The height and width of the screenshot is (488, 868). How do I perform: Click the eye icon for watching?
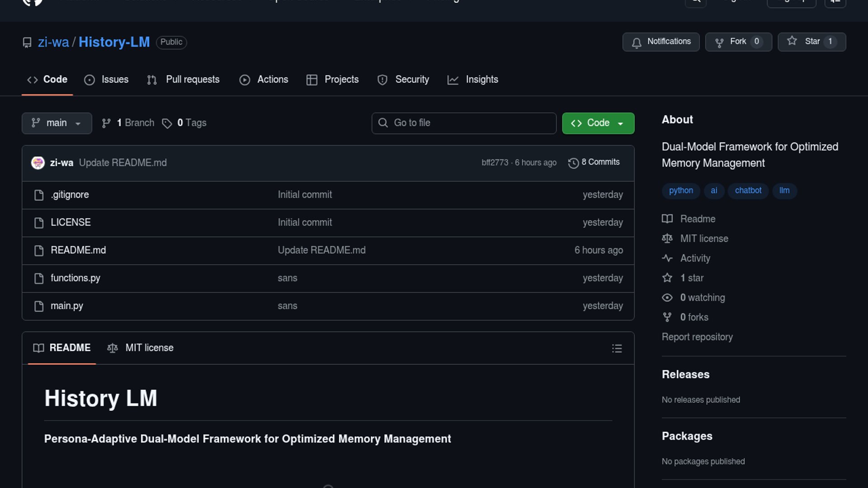(x=667, y=298)
